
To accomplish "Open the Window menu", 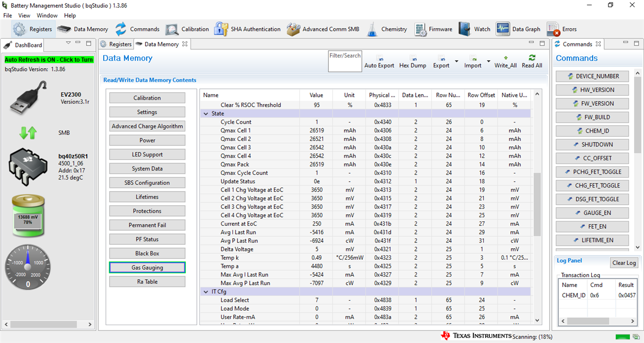I will [47, 16].
